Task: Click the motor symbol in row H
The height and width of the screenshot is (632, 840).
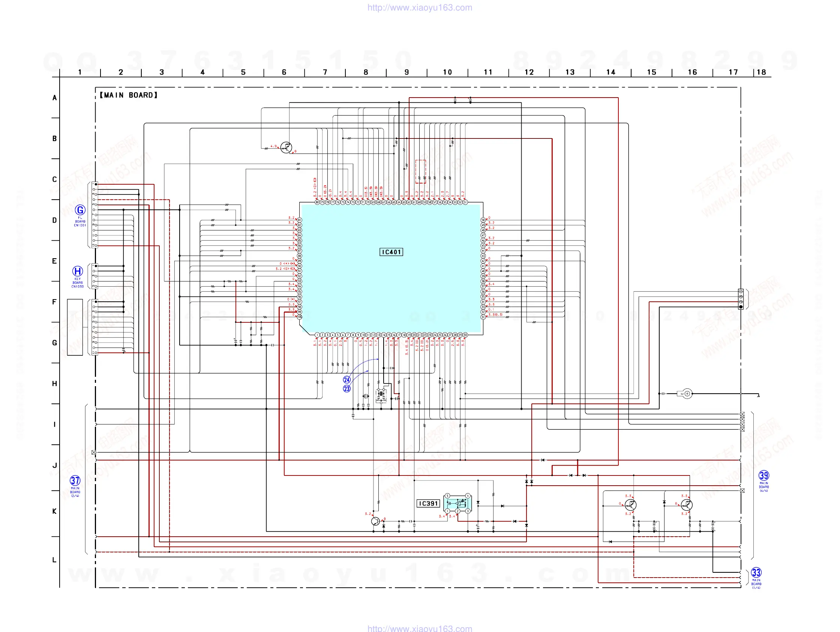Action: pyautogui.click(x=687, y=394)
